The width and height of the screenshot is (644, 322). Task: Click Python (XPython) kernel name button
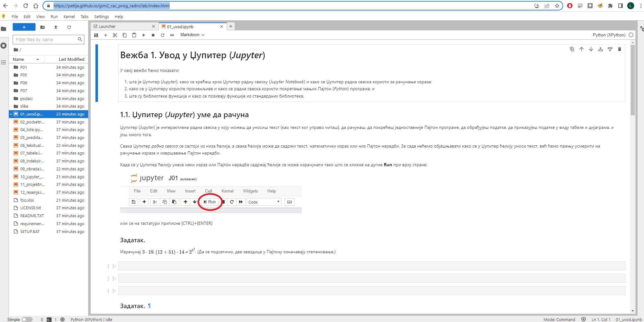[608, 35]
